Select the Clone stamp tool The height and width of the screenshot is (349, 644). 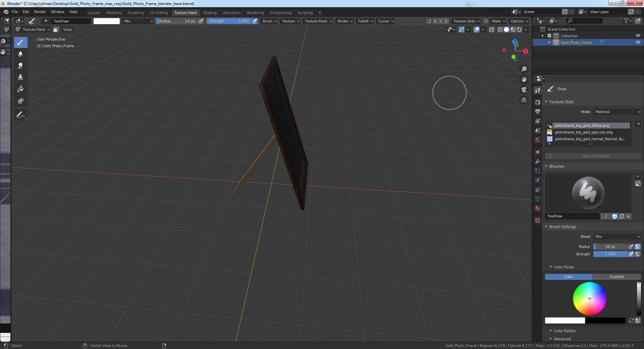pyautogui.click(x=20, y=77)
